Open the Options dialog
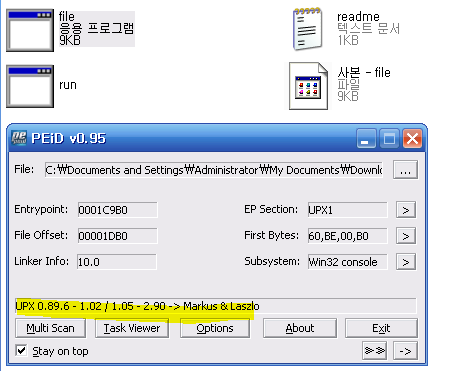This screenshot has width=456, height=371. pyautogui.click(x=215, y=328)
